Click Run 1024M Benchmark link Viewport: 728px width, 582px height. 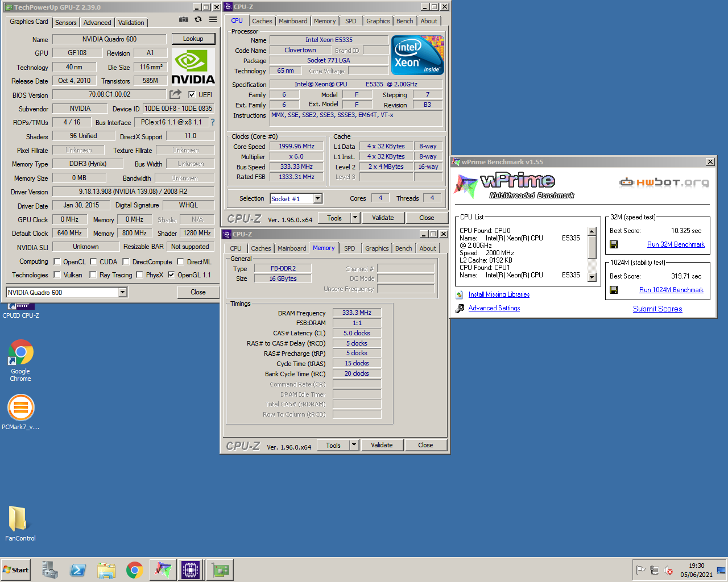[671, 290]
